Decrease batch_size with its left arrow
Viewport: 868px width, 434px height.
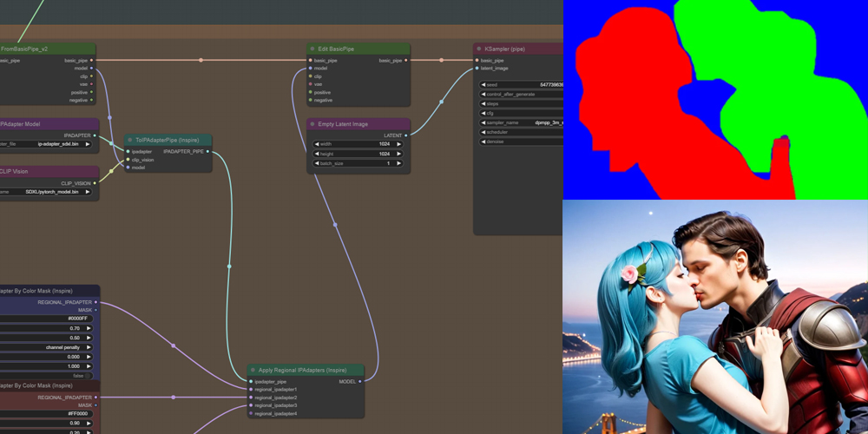tap(317, 164)
